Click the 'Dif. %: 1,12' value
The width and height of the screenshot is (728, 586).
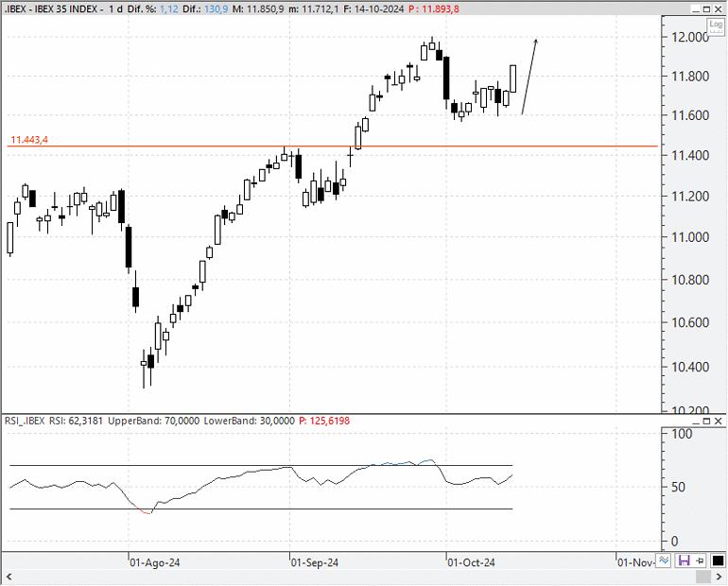[x=153, y=9]
